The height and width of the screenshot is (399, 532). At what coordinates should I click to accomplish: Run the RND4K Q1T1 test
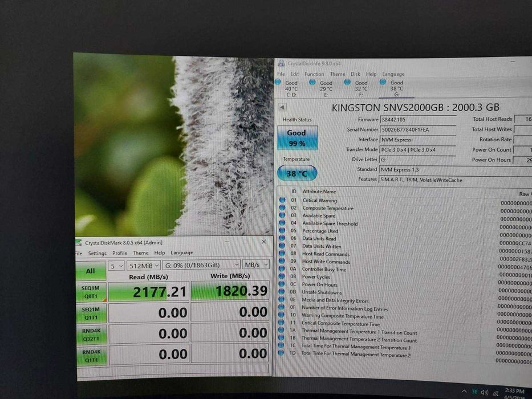(92, 356)
